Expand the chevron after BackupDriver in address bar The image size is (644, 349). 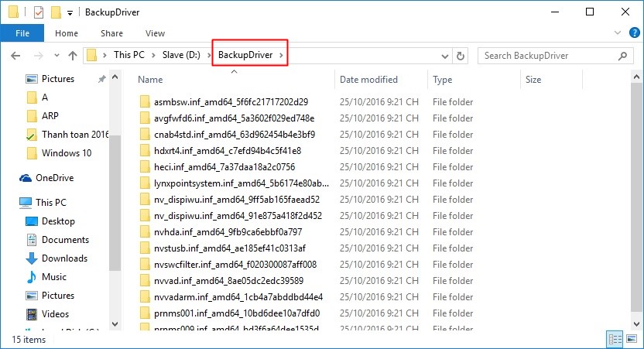point(281,55)
